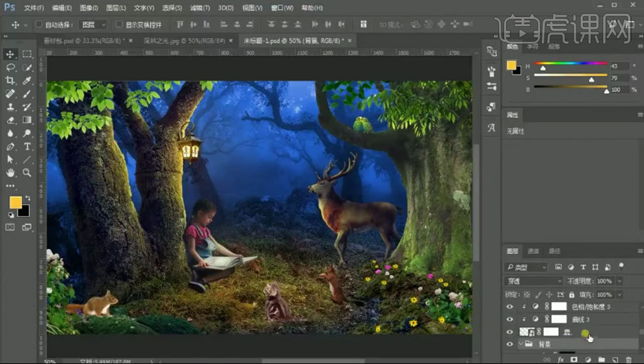Select the Quick Selection tool

click(x=27, y=67)
